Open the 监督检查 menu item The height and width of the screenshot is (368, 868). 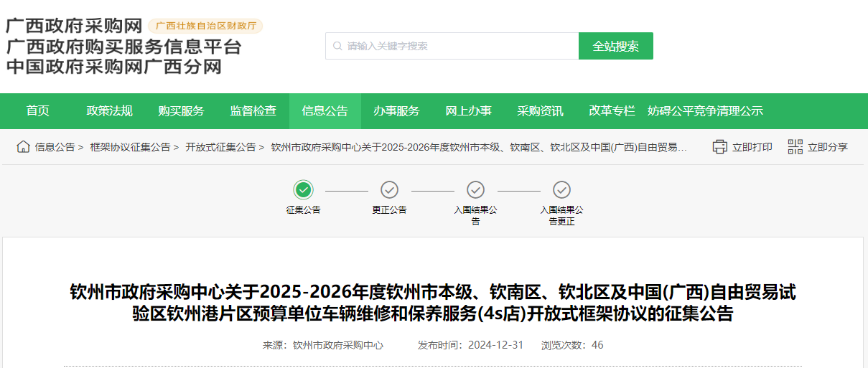[x=253, y=111]
